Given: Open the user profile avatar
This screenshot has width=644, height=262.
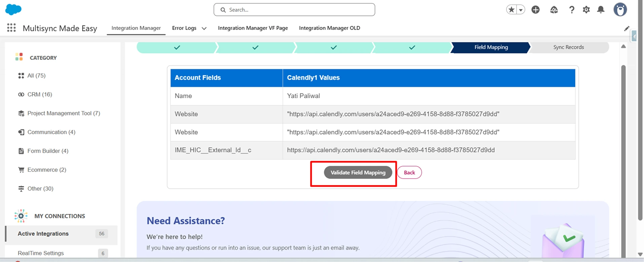Looking at the screenshot, I should tap(620, 10).
